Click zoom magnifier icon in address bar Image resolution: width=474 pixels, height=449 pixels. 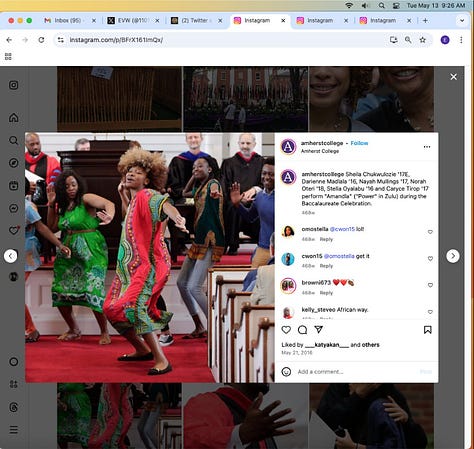point(408,40)
